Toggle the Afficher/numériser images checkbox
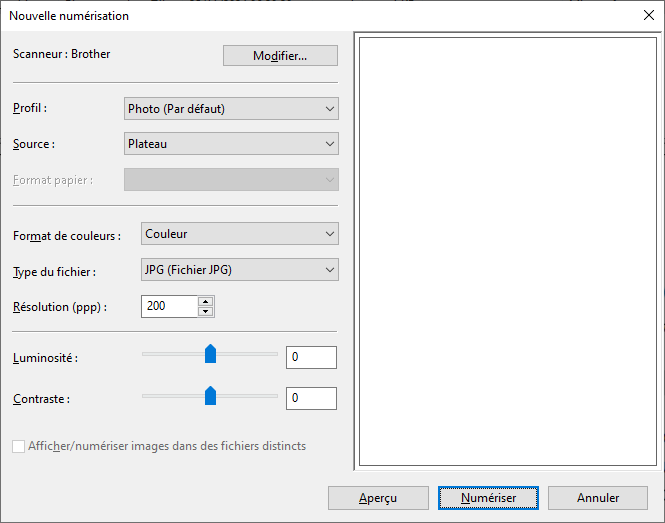Image resolution: width=665 pixels, height=523 pixels. 19,446
